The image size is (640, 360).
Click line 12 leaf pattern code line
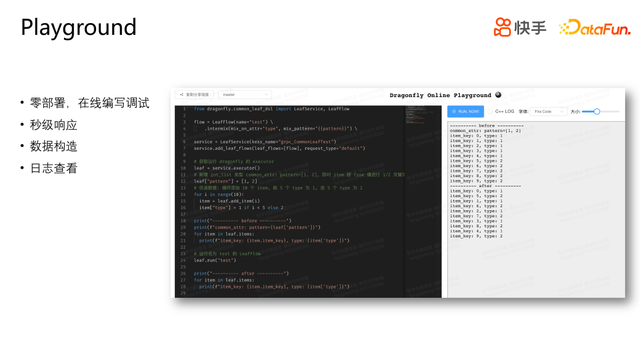click(226, 181)
